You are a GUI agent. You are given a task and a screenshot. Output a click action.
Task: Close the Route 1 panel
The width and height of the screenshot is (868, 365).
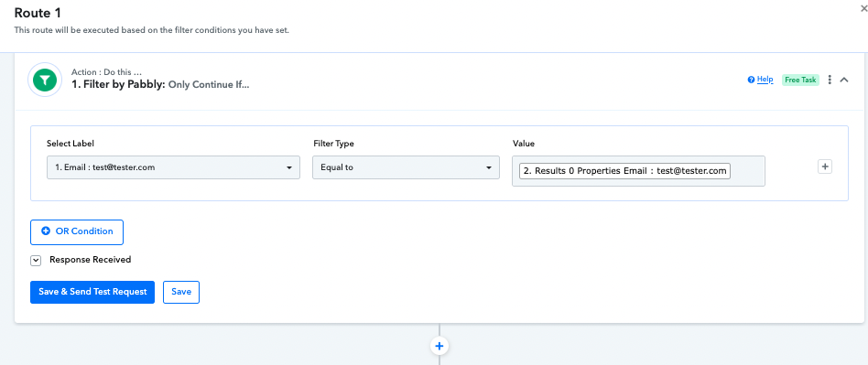point(864,9)
